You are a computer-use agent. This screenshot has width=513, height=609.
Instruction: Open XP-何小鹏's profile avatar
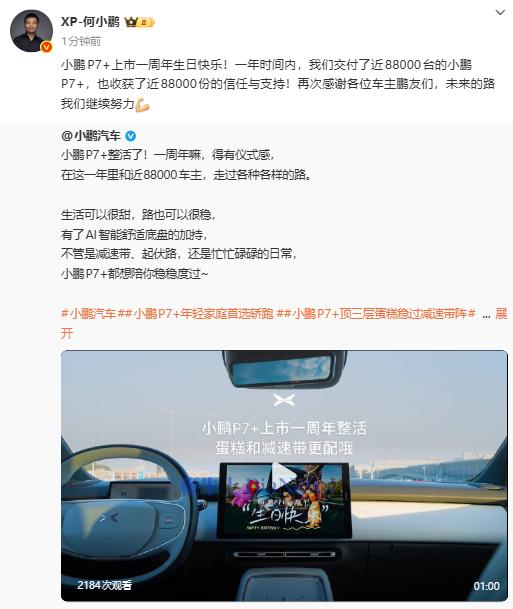click(31, 31)
